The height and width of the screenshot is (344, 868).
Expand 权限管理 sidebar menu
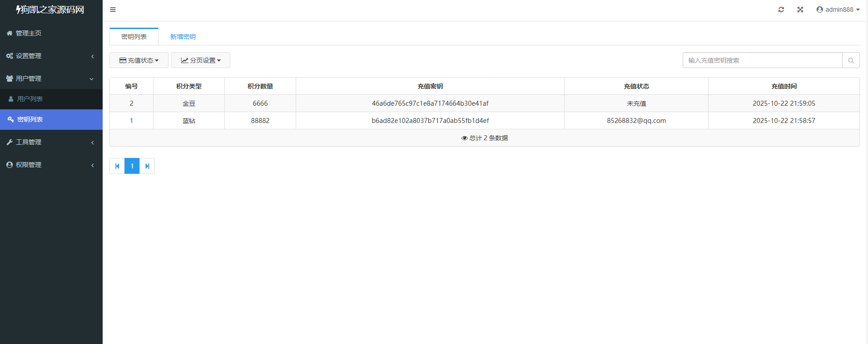[51, 165]
